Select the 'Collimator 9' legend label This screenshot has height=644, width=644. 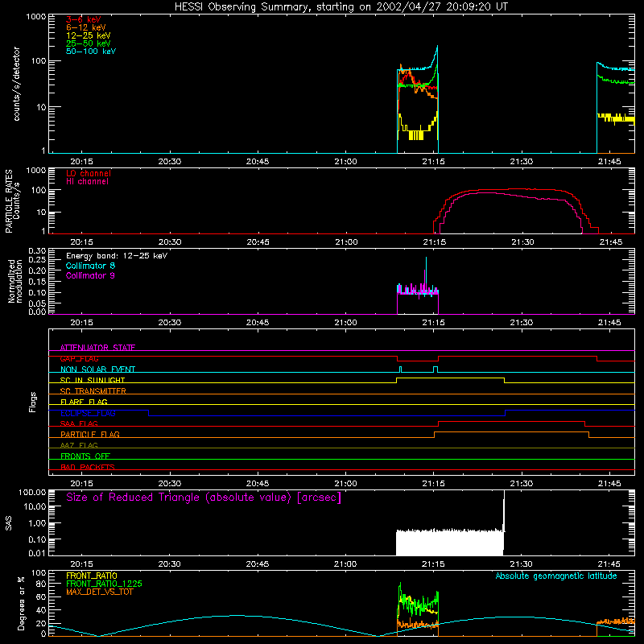tap(90, 275)
